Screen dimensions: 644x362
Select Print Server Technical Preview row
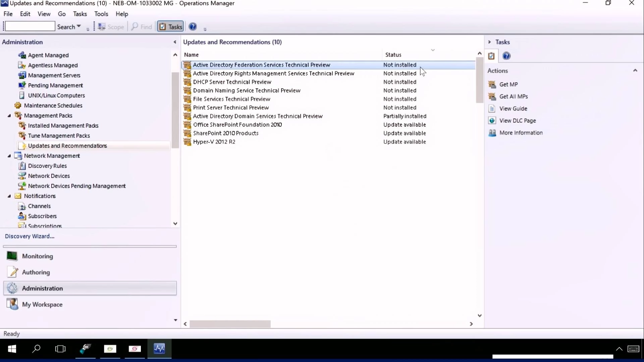[x=329, y=108]
